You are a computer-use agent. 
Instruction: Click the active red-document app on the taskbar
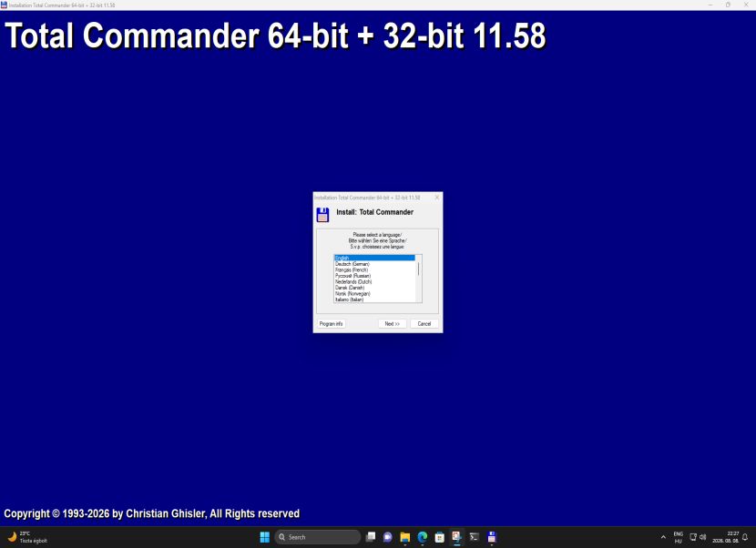pos(456,537)
